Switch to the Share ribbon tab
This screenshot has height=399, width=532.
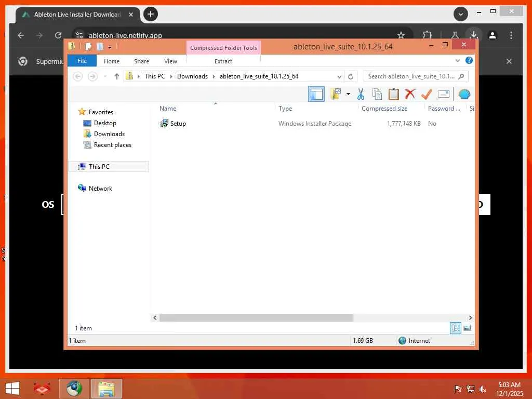tap(141, 61)
